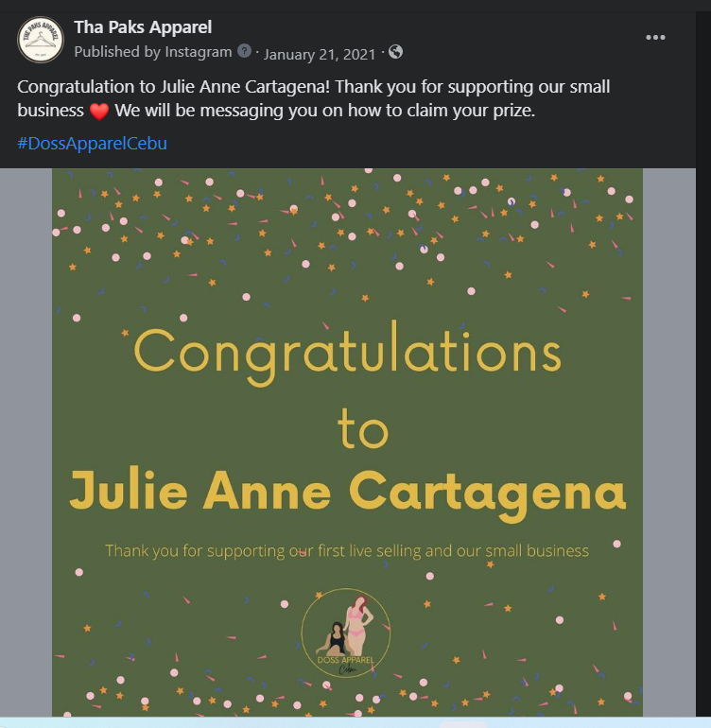Click "Julie Anne Cartagena" name in image
The height and width of the screenshot is (728, 711).
coord(347,492)
